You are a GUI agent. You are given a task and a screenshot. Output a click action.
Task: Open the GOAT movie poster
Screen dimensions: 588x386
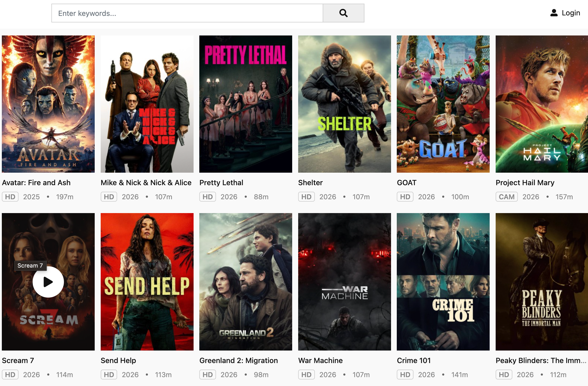(443, 104)
